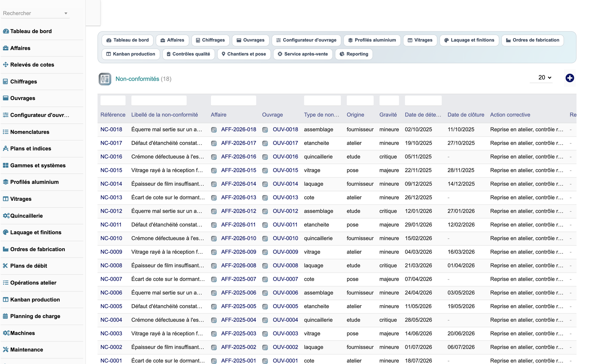589x364 pixels.
Task: Open the Gravité column filter box
Action: tap(389, 100)
